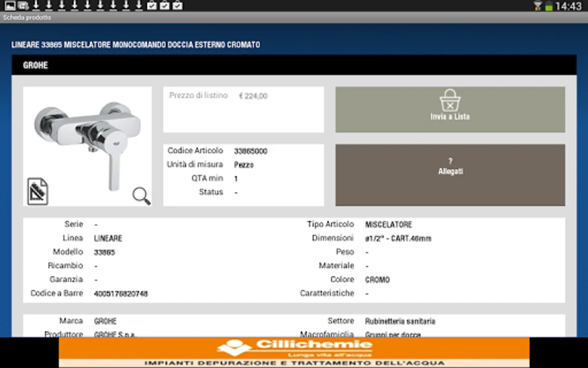Tap the Unità di misura label
This screenshot has height=368, width=588.
pos(195,164)
